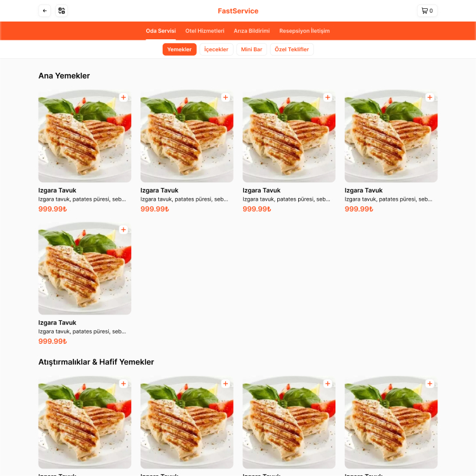Add first Atıştırmalıklar item with plus icon
Viewport: 476px width, 476px height.
pyautogui.click(x=123, y=384)
